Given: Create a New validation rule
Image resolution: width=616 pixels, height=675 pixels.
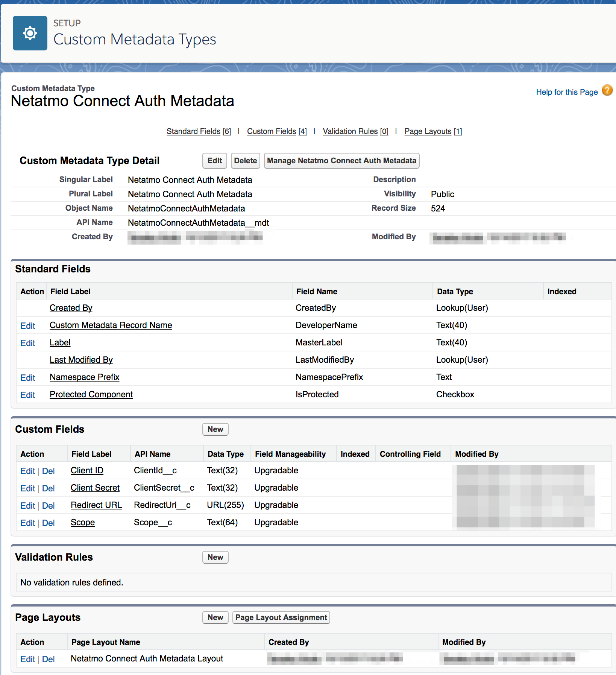Looking at the screenshot, I should [215, 557].
